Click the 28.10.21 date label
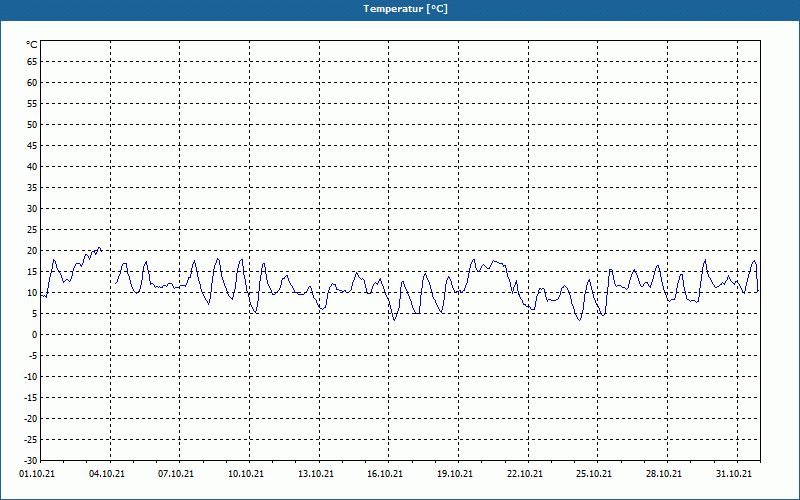 (x=664, y=474)
